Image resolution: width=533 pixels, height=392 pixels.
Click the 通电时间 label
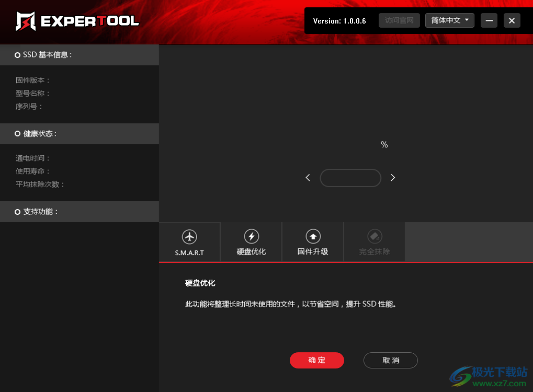click(x=32, y=158)
